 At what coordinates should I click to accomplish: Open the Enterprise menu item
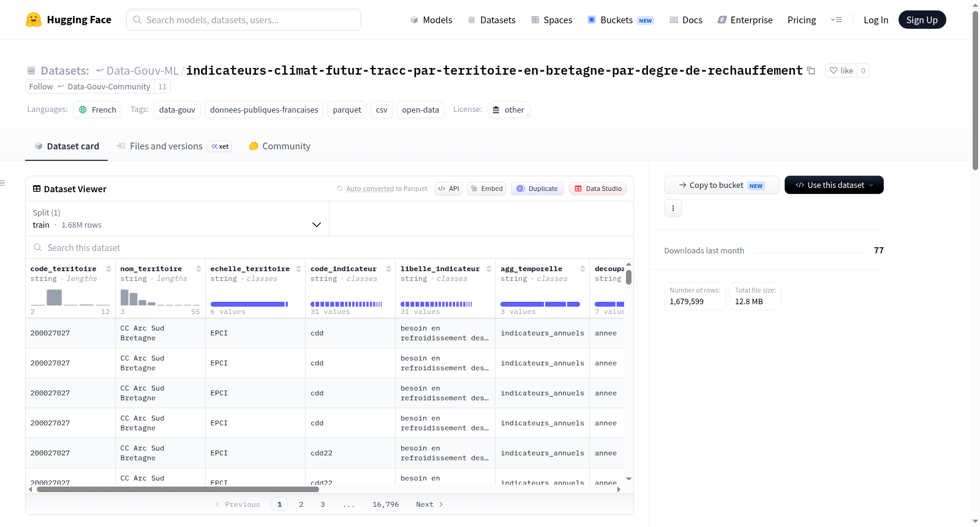[745, 20]
